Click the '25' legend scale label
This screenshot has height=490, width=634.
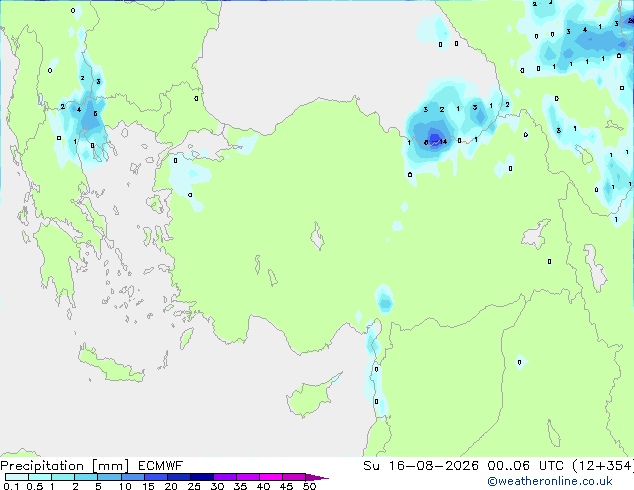(x=194, y=486)
